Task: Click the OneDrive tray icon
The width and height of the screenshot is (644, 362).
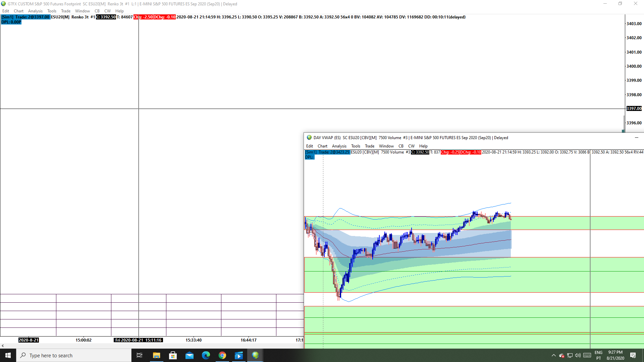Action: (x=561, y=355)
